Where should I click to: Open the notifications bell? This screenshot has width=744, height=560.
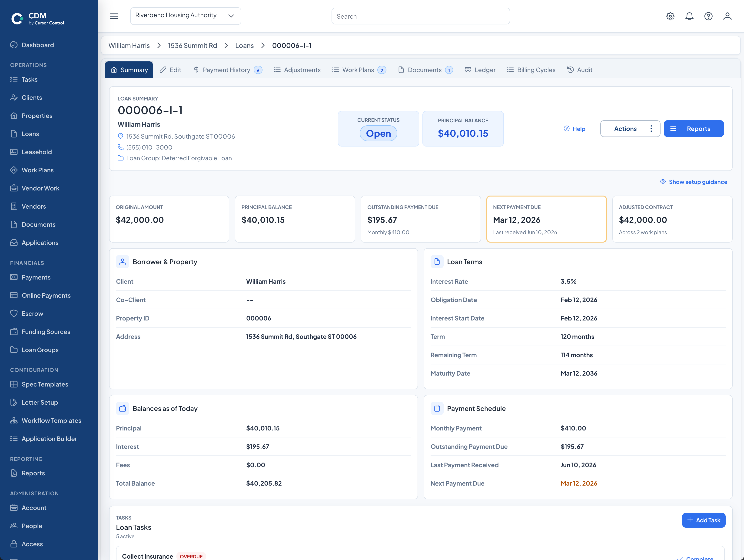(689, 16)
